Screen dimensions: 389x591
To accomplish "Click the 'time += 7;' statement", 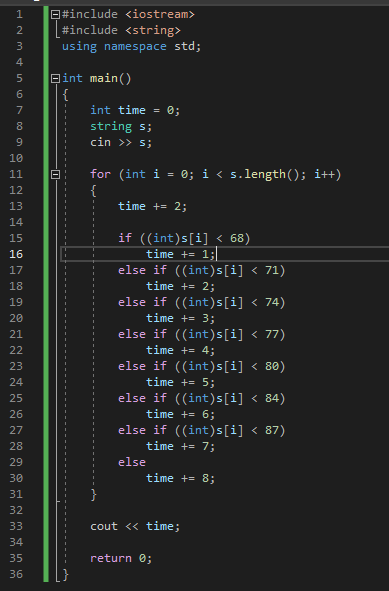I will point(181,446).
